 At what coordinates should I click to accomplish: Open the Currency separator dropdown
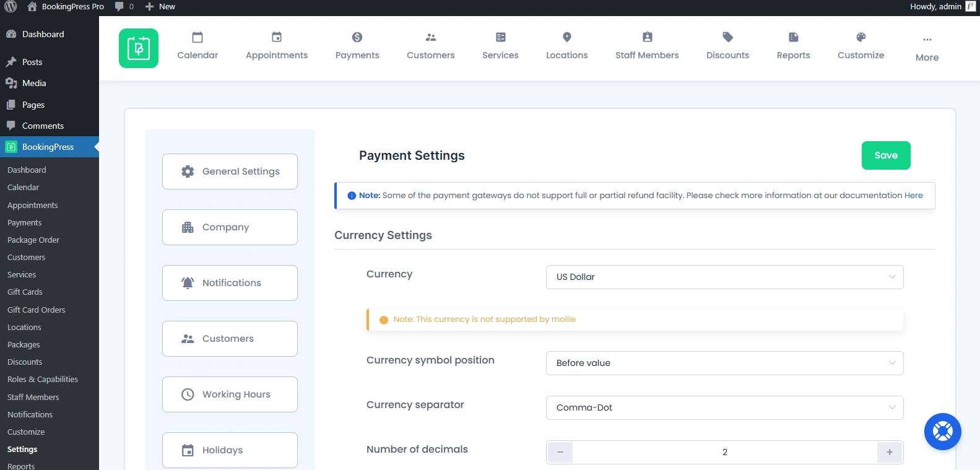click(725, 407)
